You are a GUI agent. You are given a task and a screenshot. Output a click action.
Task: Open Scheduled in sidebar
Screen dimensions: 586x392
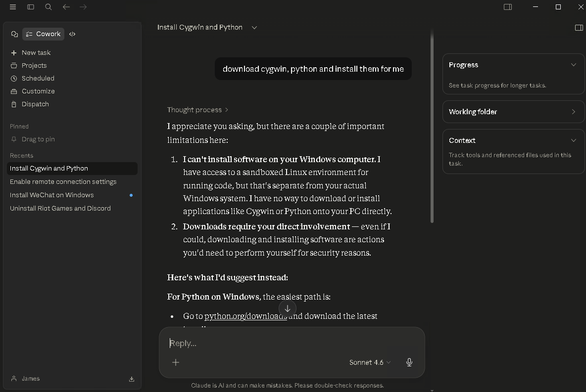[38, 78]
